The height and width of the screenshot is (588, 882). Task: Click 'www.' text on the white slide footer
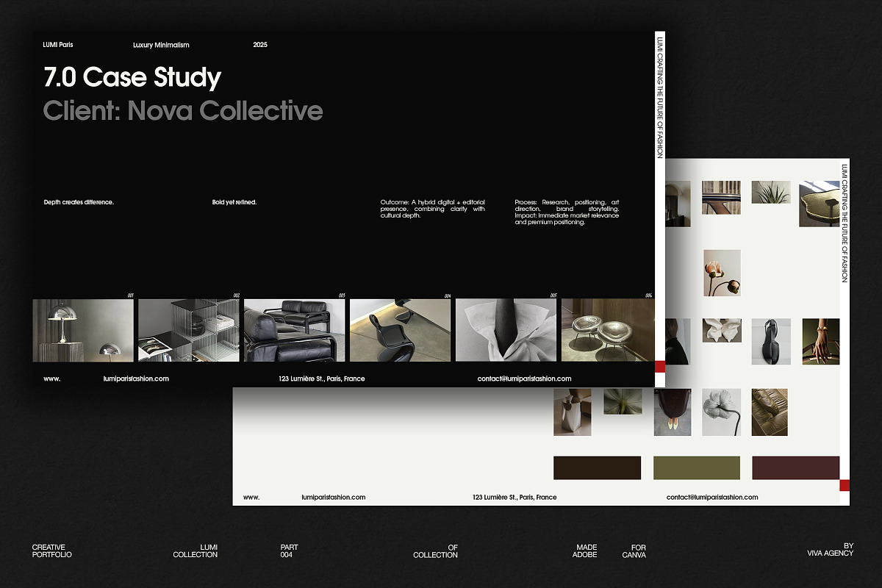click(251, 498)
